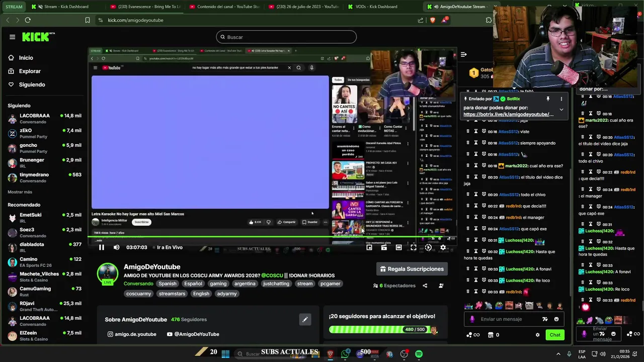
Task: Switch to the 26 de julio de 2023 YouTube tab
Action: pyautogui.click(x=305, y=7)
